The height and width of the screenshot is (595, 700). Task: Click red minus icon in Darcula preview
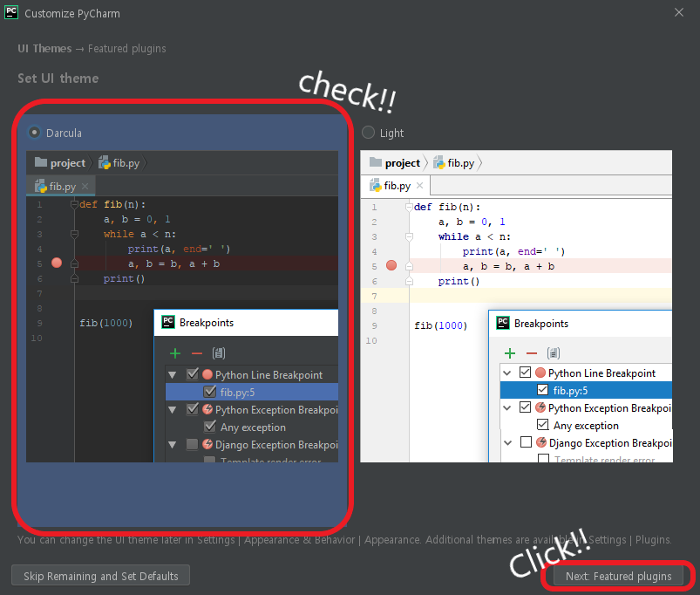coord(197,353)
